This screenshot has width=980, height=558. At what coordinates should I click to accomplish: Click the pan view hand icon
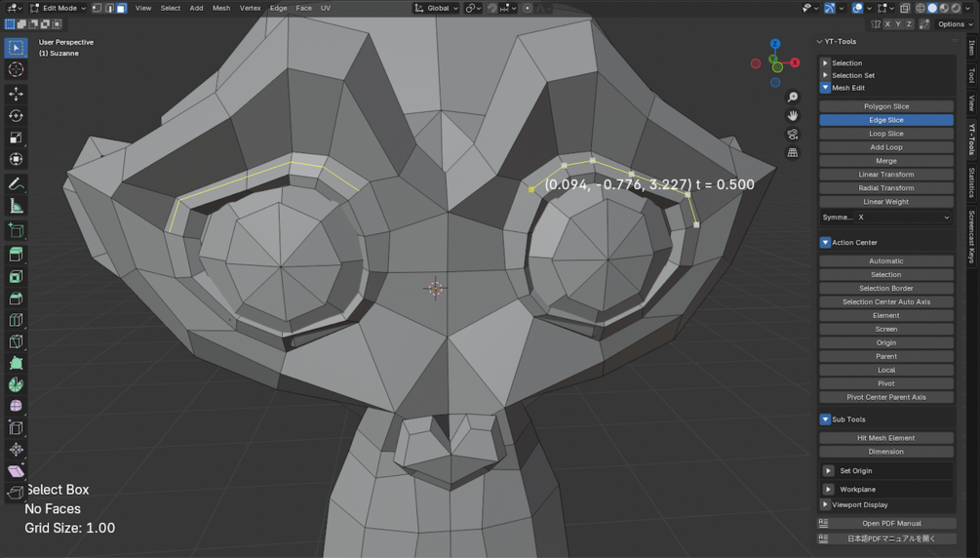793,116
